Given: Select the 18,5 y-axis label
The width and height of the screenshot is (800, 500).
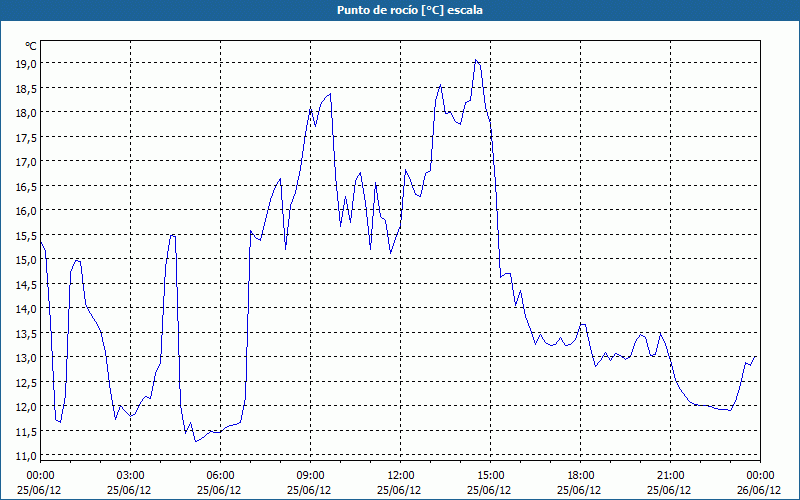Looking at the screenshot, I should (x=26, y=88).
